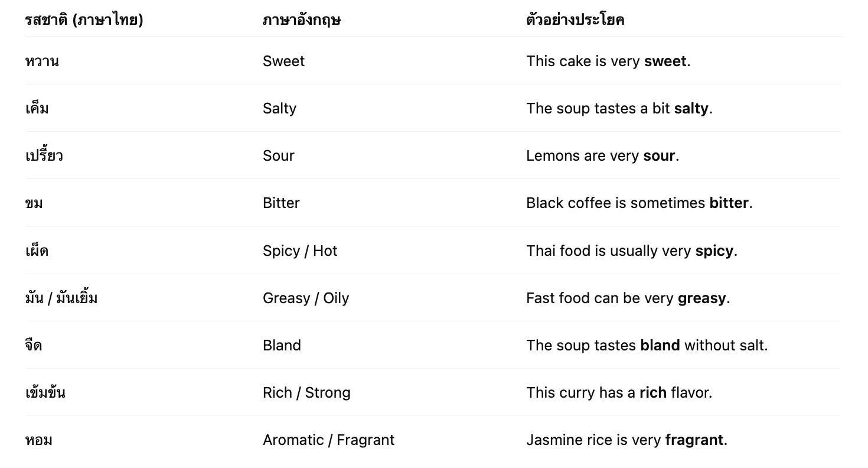This screenshot has height=468, width=868.
Task: Select the Thai word จืด
Action: (x=34, y=345)
